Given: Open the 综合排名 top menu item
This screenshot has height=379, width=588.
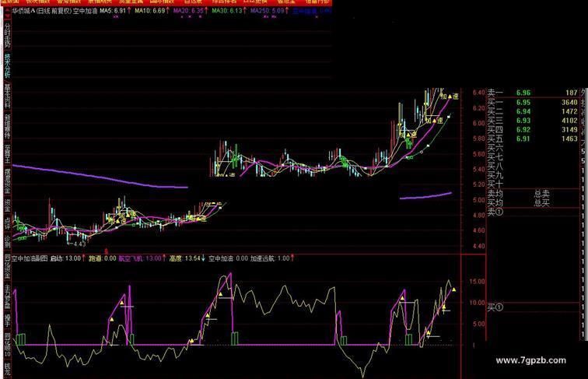Looking at the screenshot, I should (224, 2).
